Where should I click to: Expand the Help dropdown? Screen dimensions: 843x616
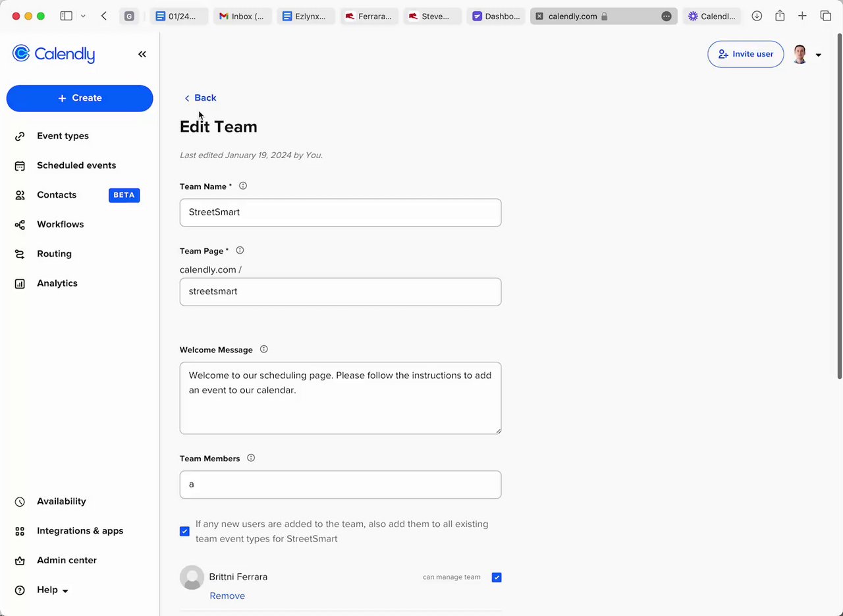click(53, 590)
